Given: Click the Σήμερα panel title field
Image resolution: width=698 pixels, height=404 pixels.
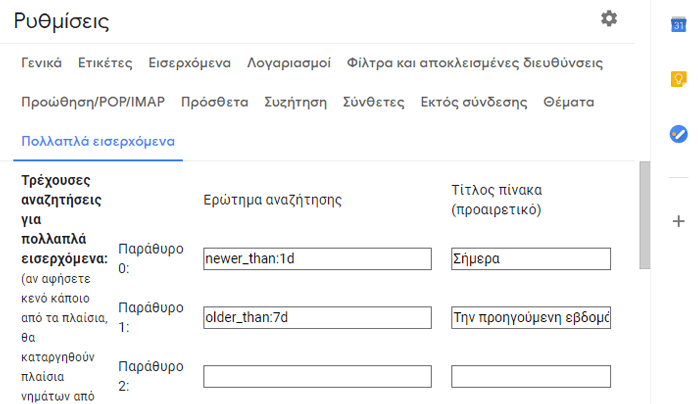Looking at the screenshot, I should tap(530, 259).
